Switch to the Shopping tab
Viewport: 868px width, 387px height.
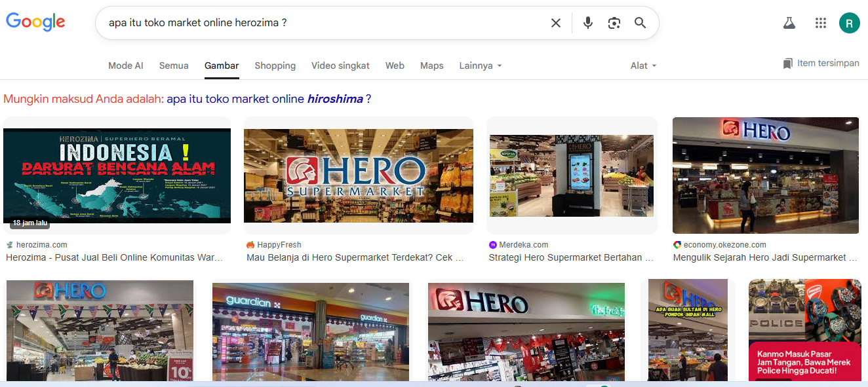(x=275, y=65)
